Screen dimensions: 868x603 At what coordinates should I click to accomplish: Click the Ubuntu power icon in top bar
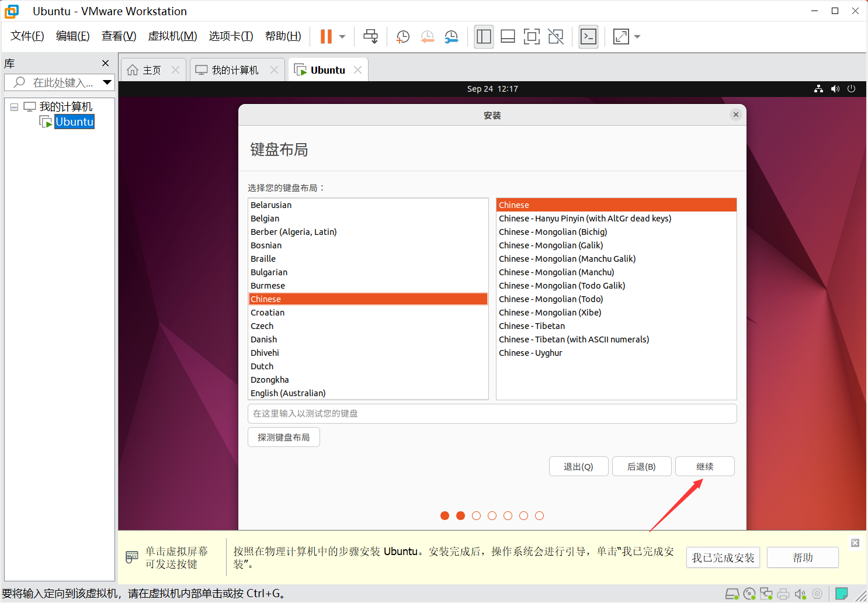click(851, 89)
